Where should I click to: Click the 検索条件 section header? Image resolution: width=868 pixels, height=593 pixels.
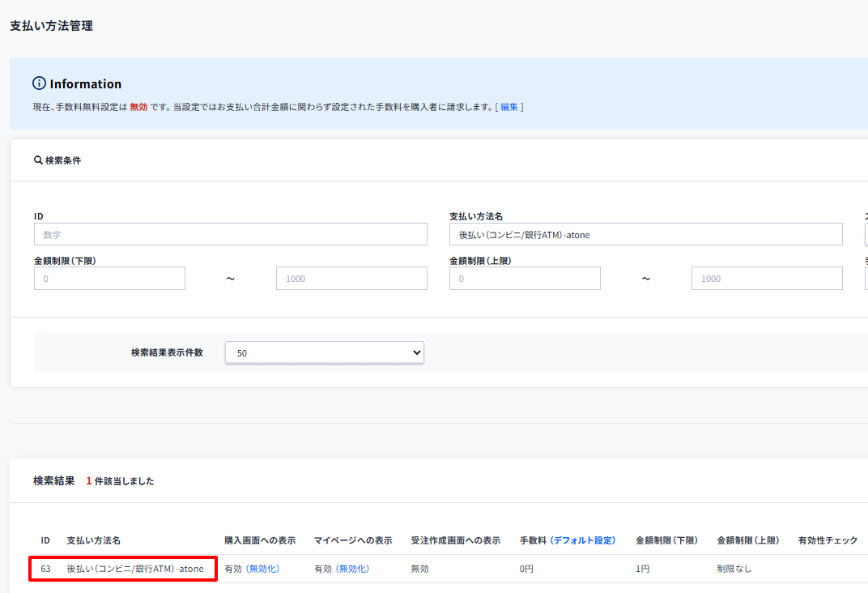pos(63,160)
